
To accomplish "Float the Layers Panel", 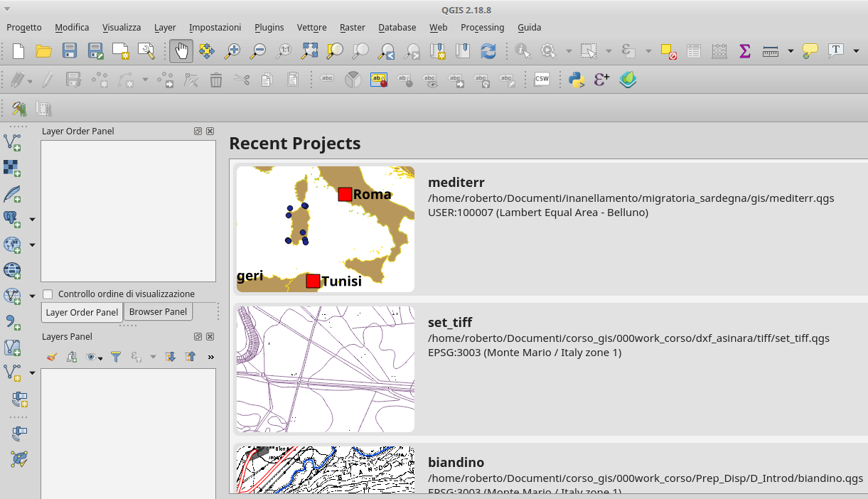I will pos(198,337).
